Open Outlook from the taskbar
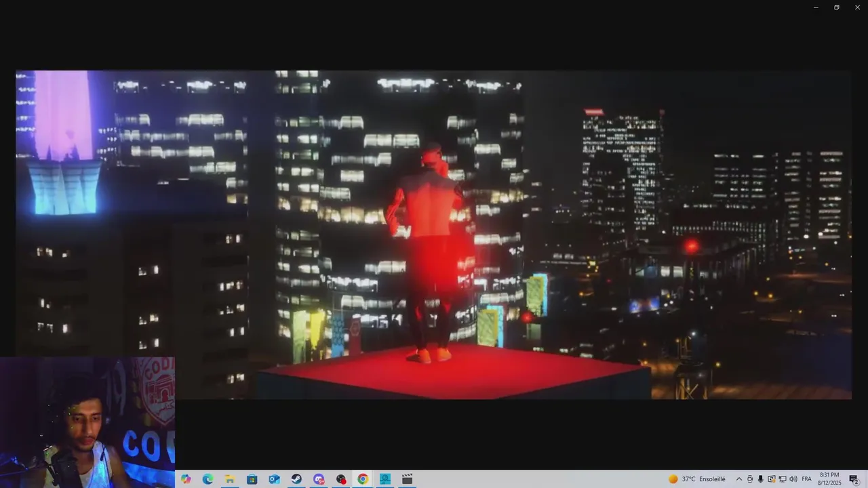868x488 pixels. tap(274, 479)
